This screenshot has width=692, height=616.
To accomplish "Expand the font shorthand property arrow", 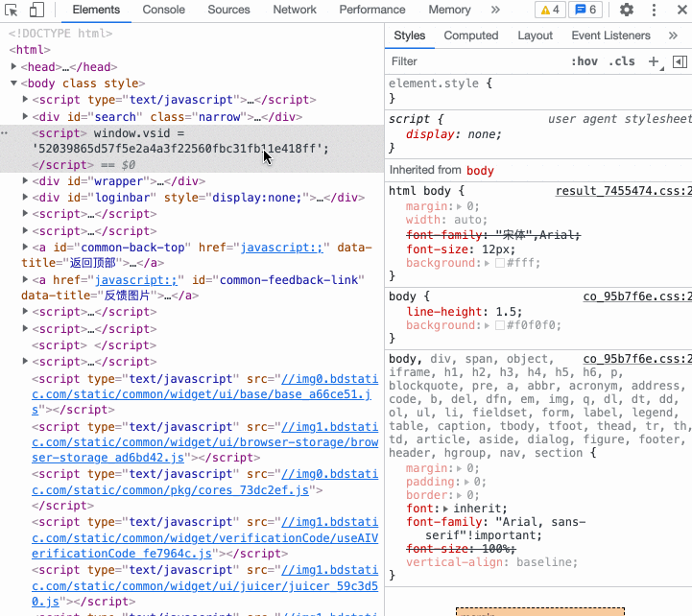I will pos(445,509).
